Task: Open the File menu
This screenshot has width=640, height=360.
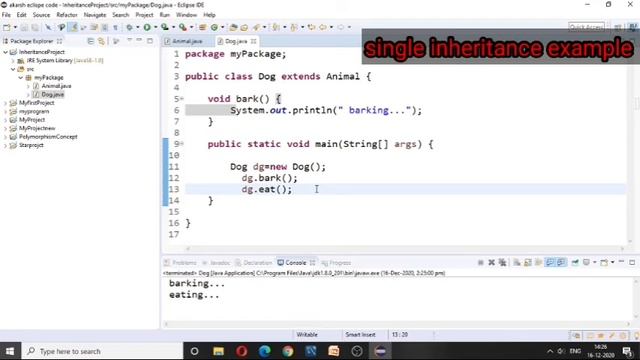Action: tap(6, 15)
